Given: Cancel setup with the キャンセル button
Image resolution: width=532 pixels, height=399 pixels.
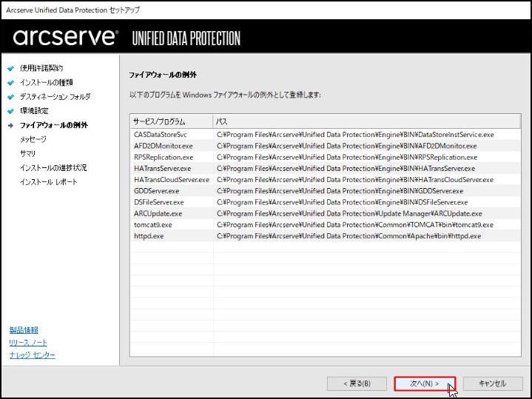Looking at the screenshot, I should pos(493,383).
